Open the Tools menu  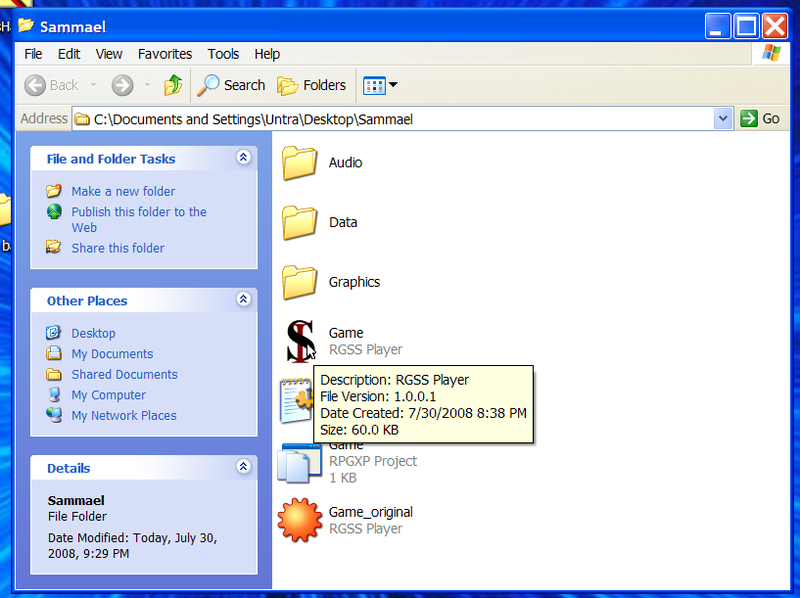click(223, 54)
